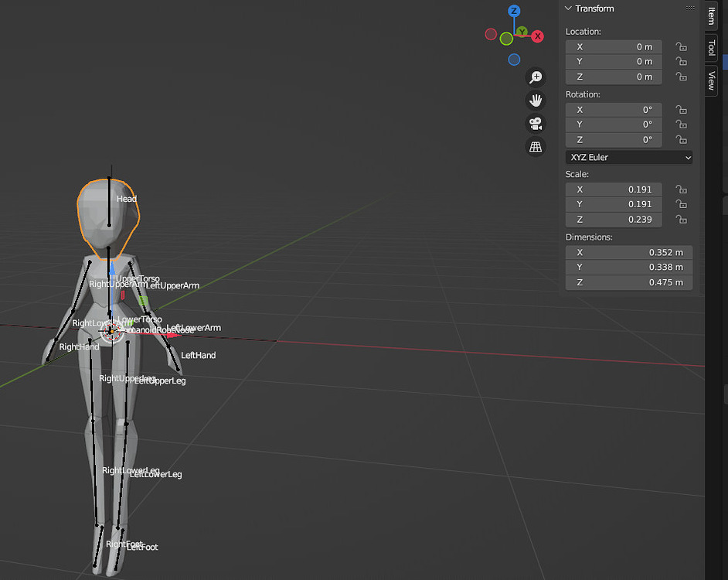This screenshot has width=728, height=580.
Task: Click the blue Z axis on navigation gizmo
Action: 514,11
